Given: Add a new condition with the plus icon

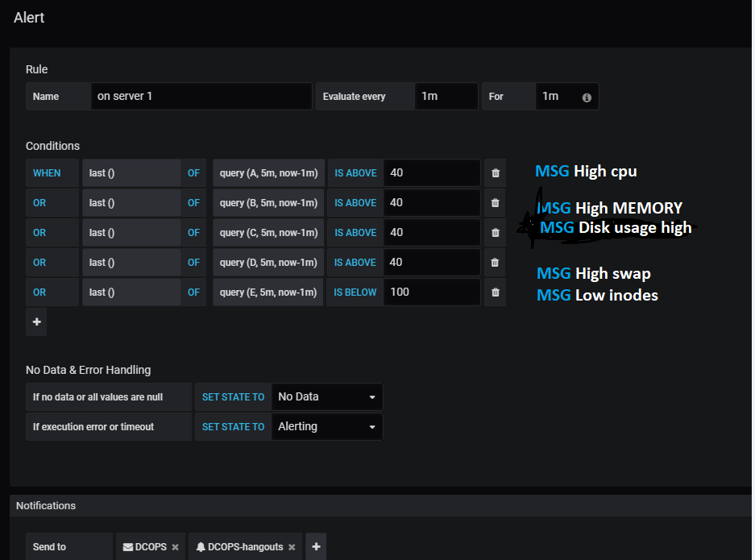Looking at the screenshot, I should (35, 321).
